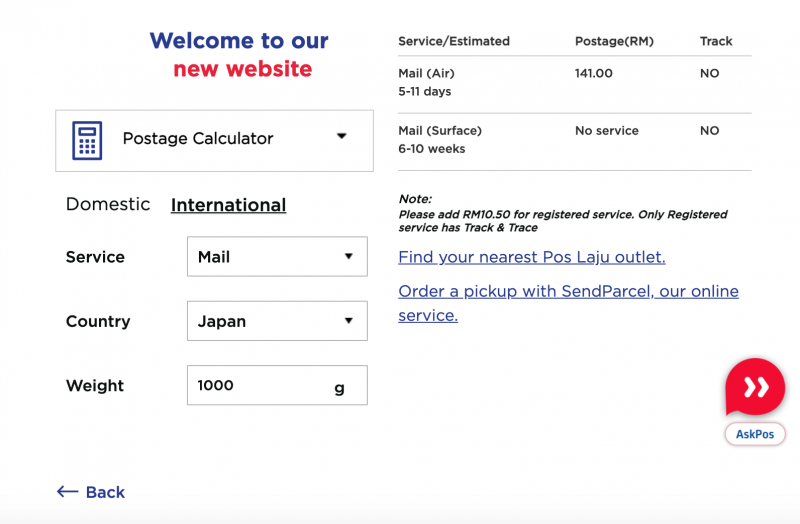This screenshot has width=800, height=524.
Task: Click the 141.00 postage value
Action: (x=593, y=73)
